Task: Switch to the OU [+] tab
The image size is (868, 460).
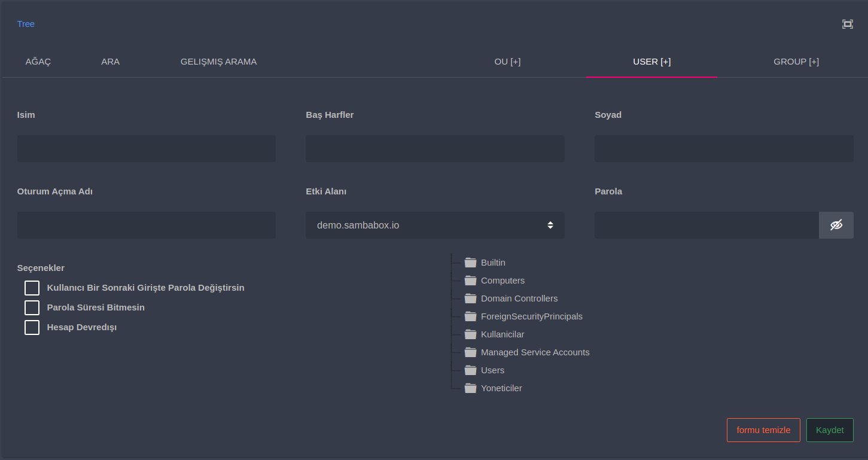Action: tap(507, 62)
